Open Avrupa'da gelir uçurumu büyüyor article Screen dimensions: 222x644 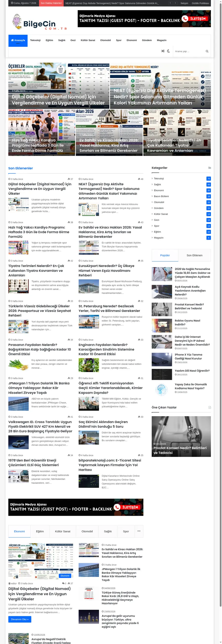pyautogui.click(x=120, y=621)
